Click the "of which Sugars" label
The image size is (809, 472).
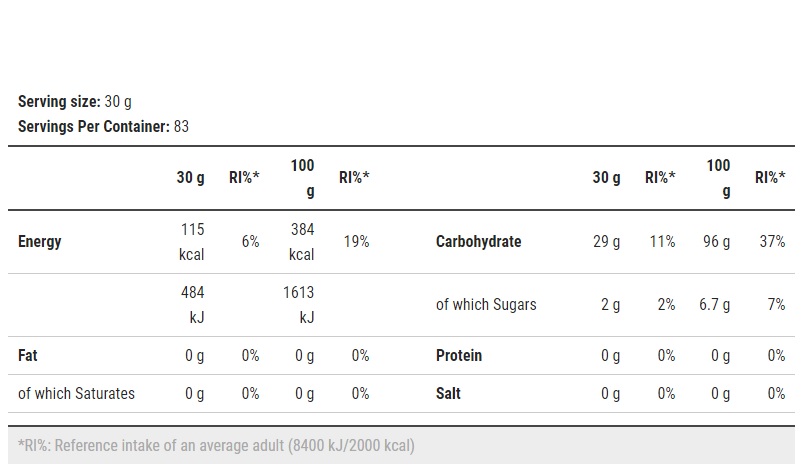(486, 305)
